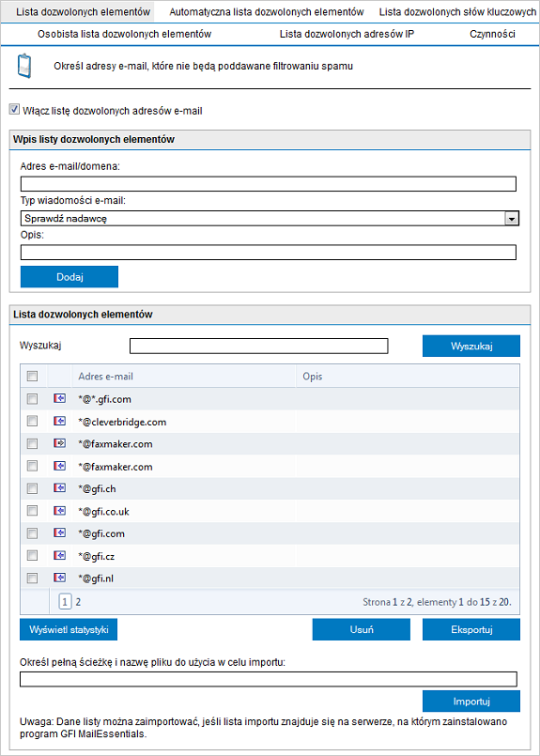Click the '*@gfi.nl' address text
Image resolution: width=540 pixels, height=756 pixels.
(x=97, y=579)
